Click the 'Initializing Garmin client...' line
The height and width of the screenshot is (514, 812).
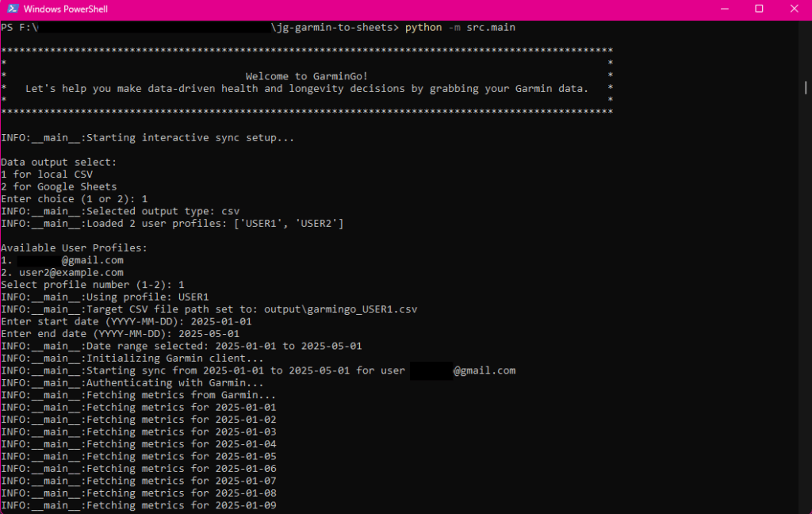click(x=132, y=359)
